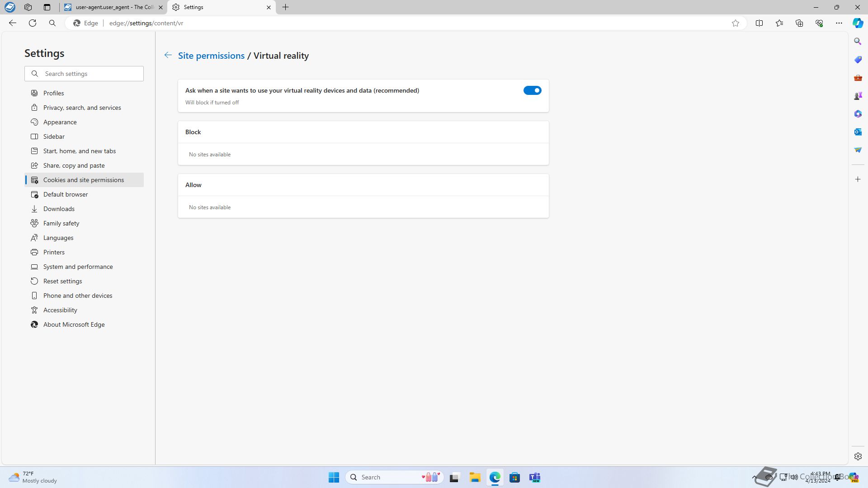This screenshot has height=488, width=868.
Task: Open sidebar Outlook icon
Action: click(858, 132)
